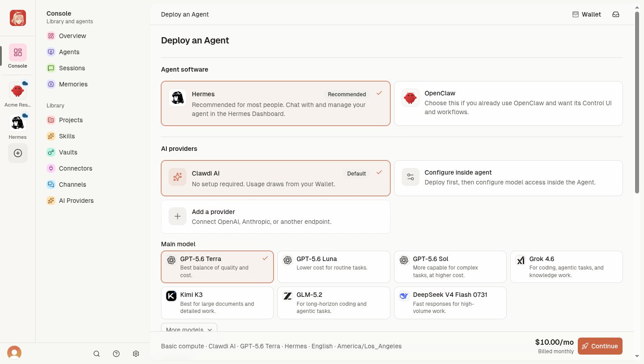Click the Recommended badge on Hermes
The height and width of the screenshot is (364, 644).
[347, 94]
